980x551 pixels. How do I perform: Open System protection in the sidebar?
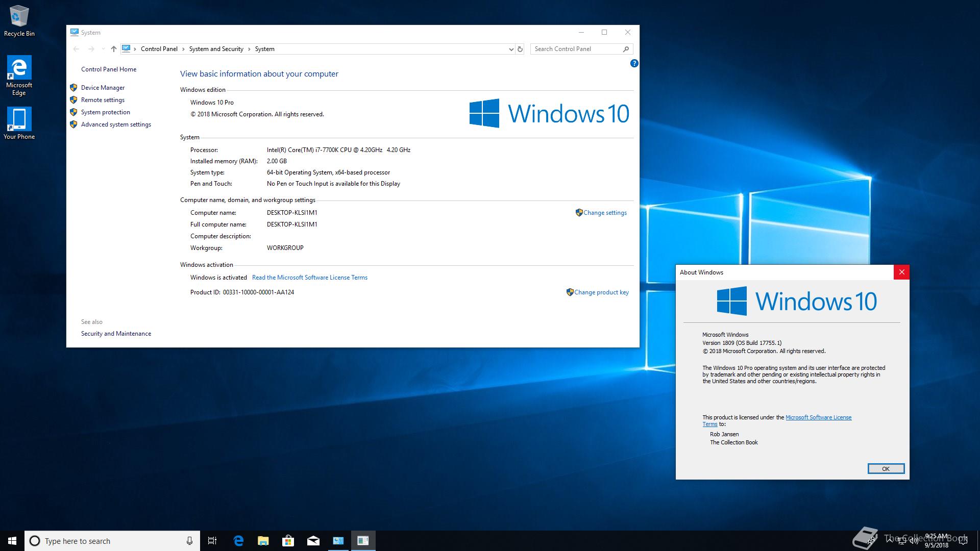coord(106,112)
